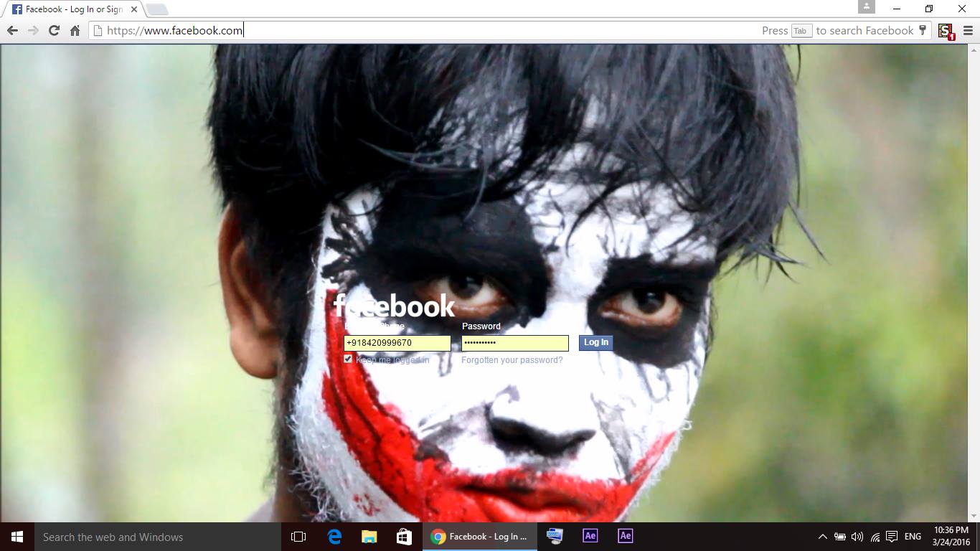
Task: Toggle Keep me logged in checkbox
Action: pos(348,359)
